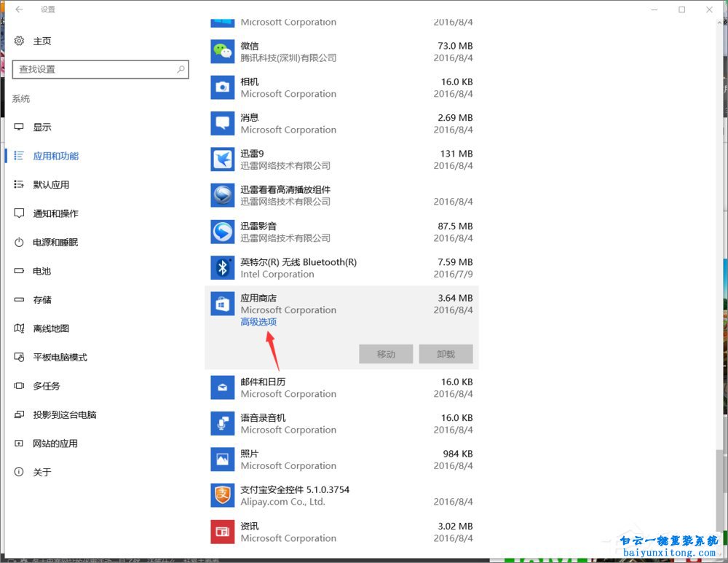Select the 迅雷9 app icon
Screen dimensions: 728x563
pos(222,159)
